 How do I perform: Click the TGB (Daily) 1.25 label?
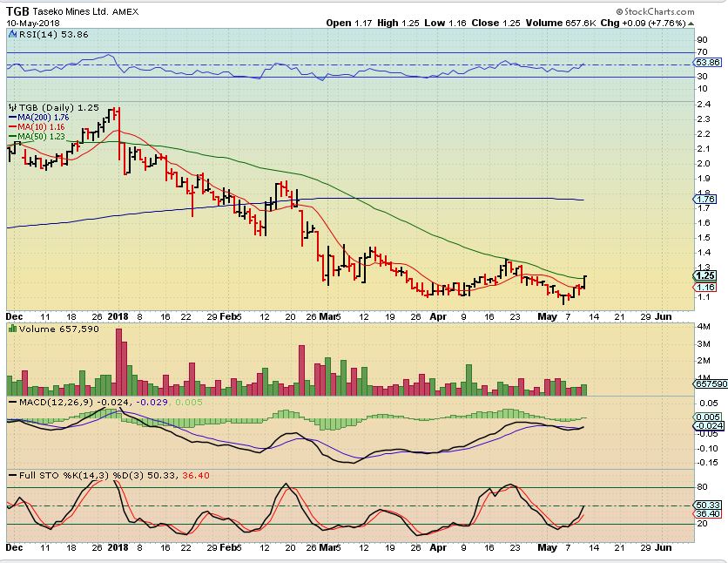[58, 108]
